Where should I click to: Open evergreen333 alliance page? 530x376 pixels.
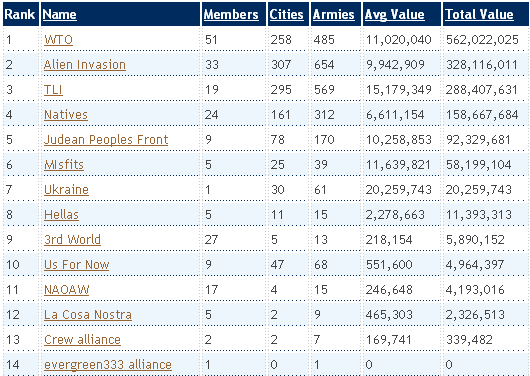108,365
